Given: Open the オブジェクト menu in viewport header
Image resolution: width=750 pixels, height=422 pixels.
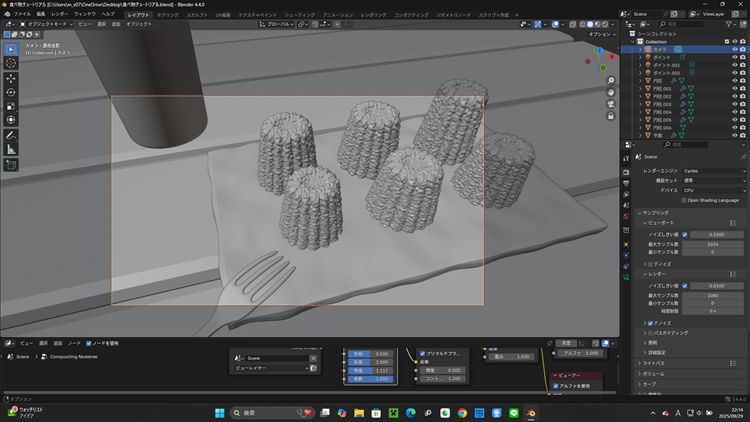Looking at the screenshot, I should [139, 23].
